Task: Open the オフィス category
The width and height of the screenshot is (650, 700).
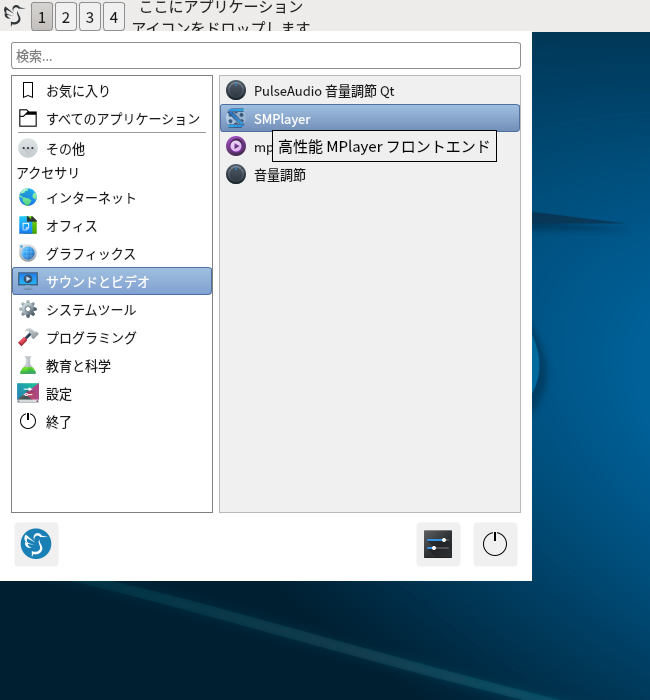Action: 112,226
